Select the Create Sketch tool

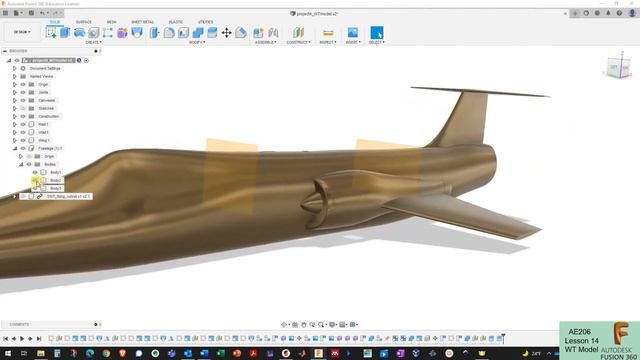pos(51,33)
